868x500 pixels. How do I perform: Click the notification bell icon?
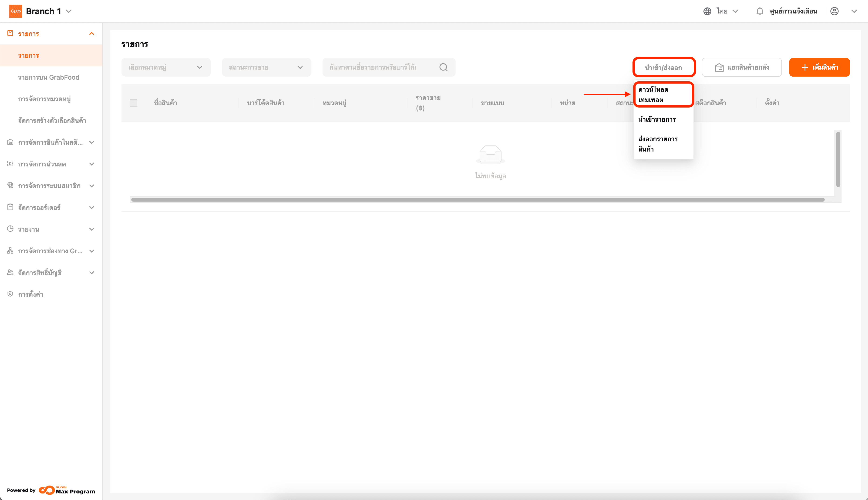point(760,11)
